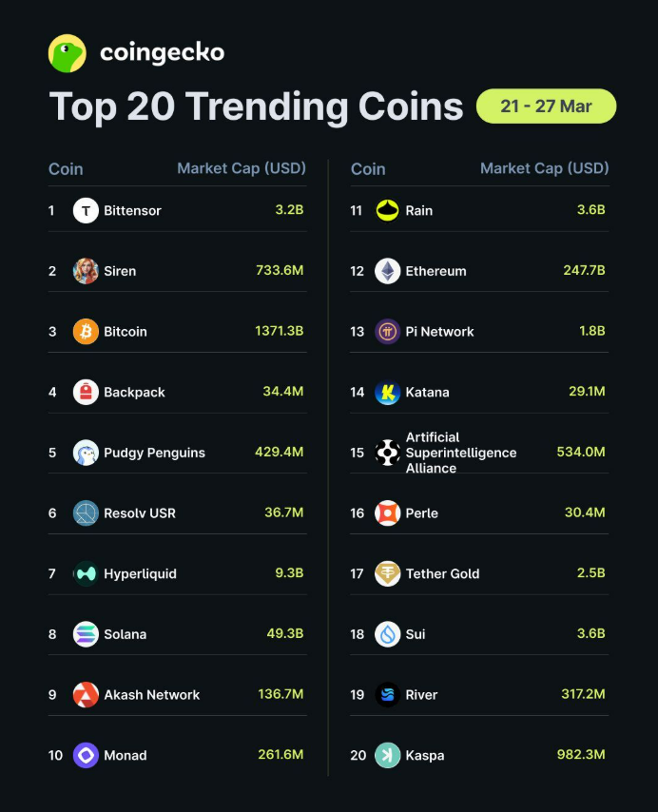This screenshot has height=812, width=658.
Task: Click the left Coin column header
Action: pos(66,169)
